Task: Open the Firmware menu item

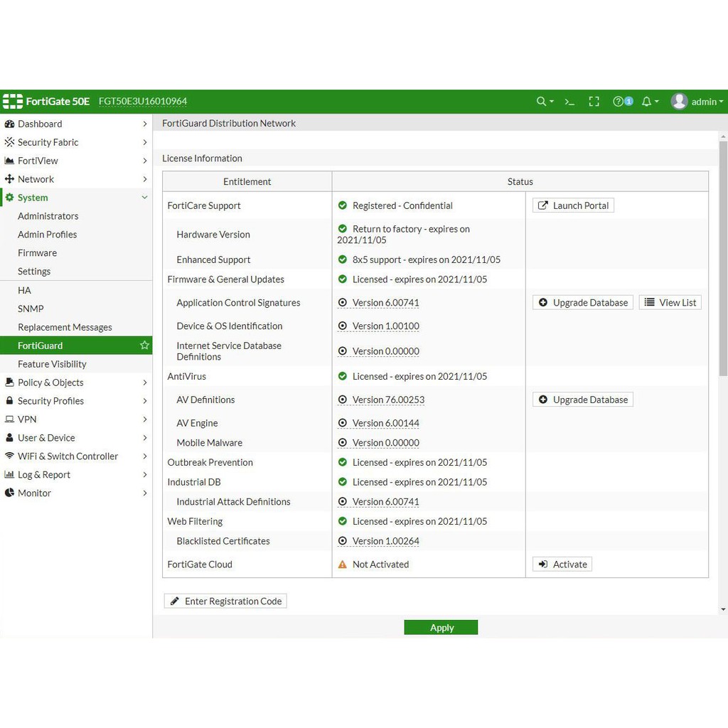Action: point(38,253)
